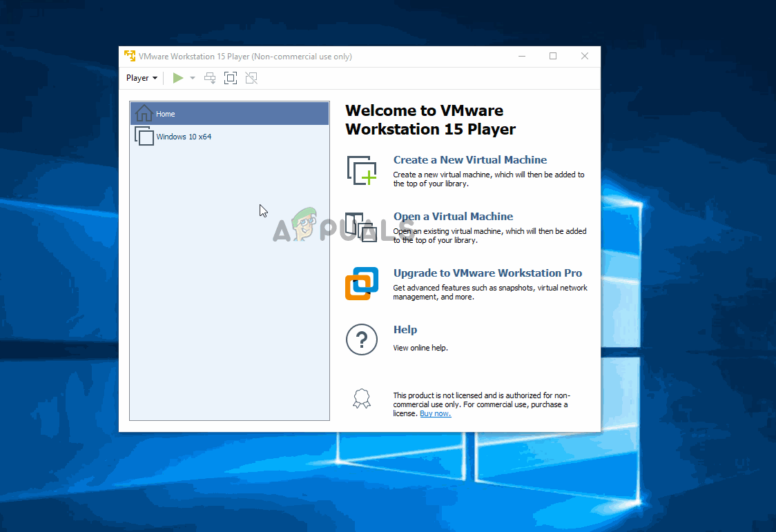Screen dimensions: 776x532
Task: Select the Unity mode icon
Action: 251,78
